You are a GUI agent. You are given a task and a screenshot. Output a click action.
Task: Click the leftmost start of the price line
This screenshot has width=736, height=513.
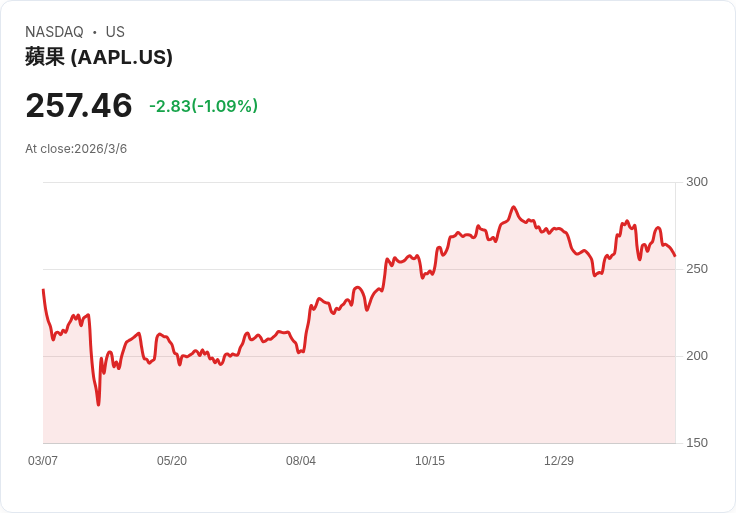point(43,290)
